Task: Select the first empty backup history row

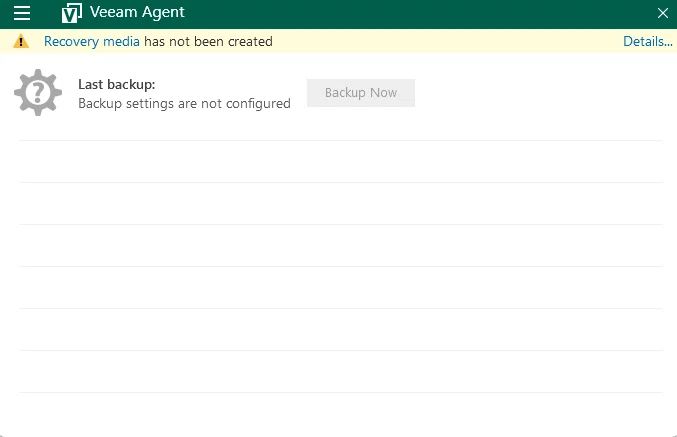Action: tap(341, 162)
